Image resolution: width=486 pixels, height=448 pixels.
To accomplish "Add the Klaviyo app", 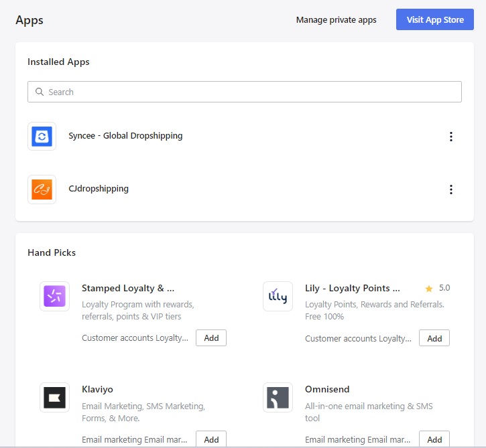I will pos(211,439).
